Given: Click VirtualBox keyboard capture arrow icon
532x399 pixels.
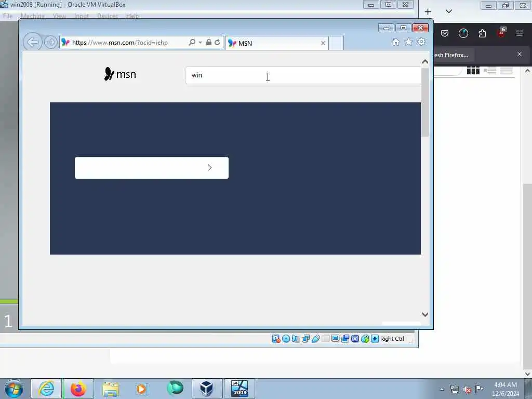Looking at the screenshot, I should (375, 339).
